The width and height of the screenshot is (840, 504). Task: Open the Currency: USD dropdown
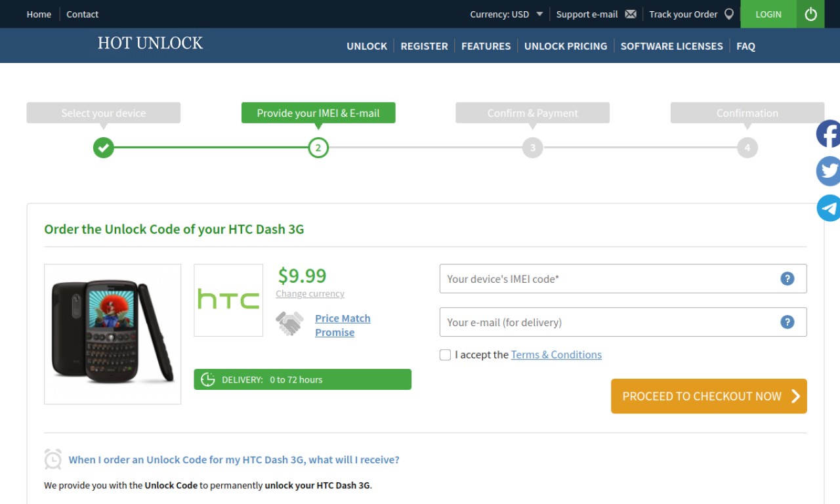click(506, 14)
